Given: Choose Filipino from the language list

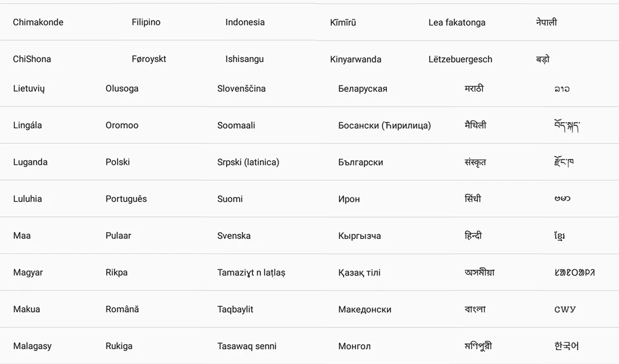Looking at the screenshot, I should 145,22.
